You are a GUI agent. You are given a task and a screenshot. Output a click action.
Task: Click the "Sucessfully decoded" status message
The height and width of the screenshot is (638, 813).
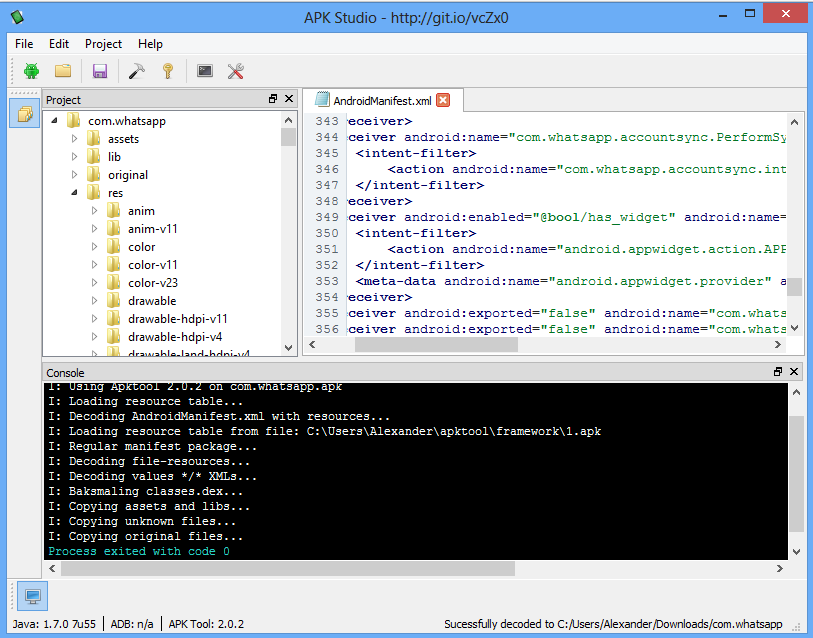(613, 624)
